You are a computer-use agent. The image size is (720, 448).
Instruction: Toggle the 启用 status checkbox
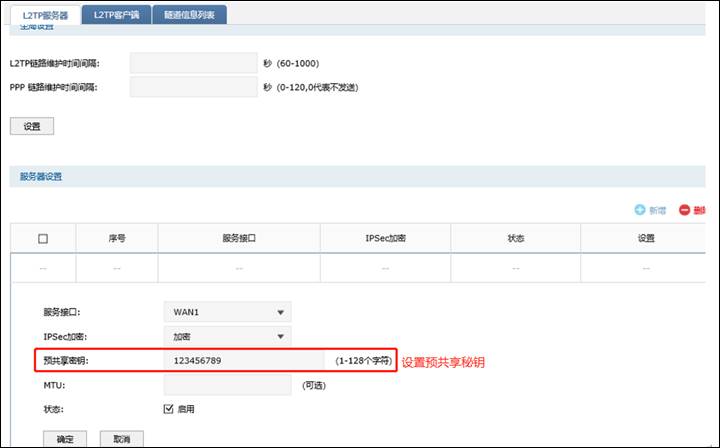(168, 409)
